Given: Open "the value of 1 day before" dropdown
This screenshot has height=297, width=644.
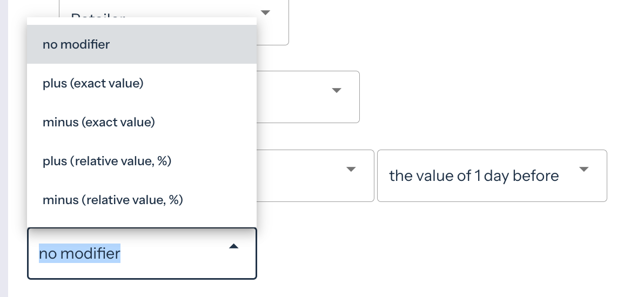Looking at the screenshot, I should click(474, 176).
